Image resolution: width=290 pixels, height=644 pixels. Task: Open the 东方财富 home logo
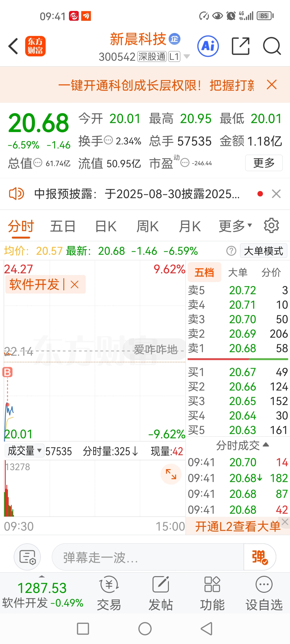pos(35,46)
